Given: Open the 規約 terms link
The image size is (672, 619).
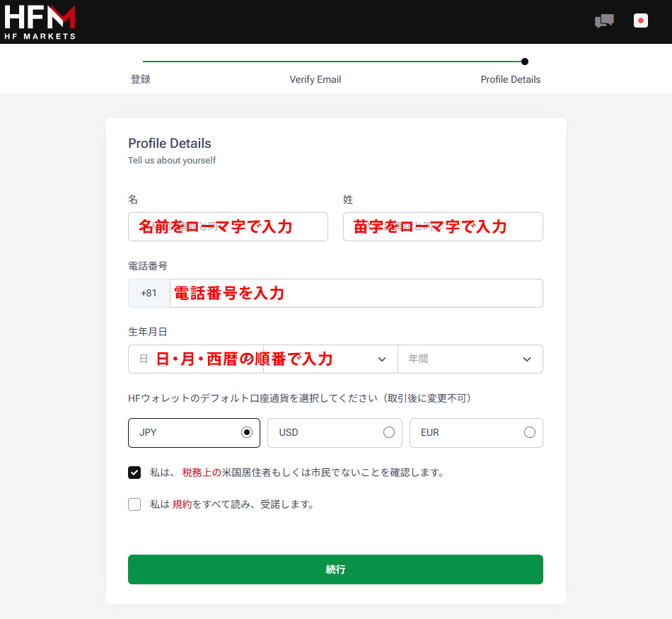Looking at the screenshot, I should click(x=182, y=504).
